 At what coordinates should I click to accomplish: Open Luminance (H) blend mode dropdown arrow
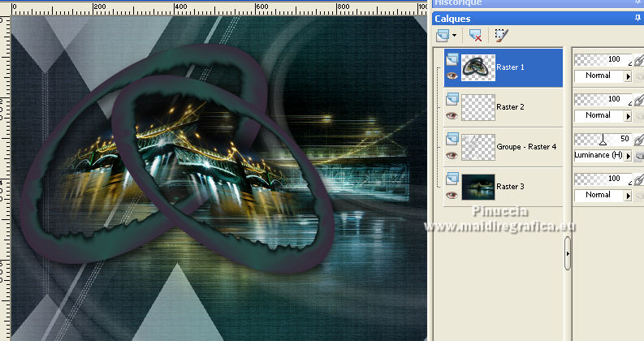pos(628,156)
